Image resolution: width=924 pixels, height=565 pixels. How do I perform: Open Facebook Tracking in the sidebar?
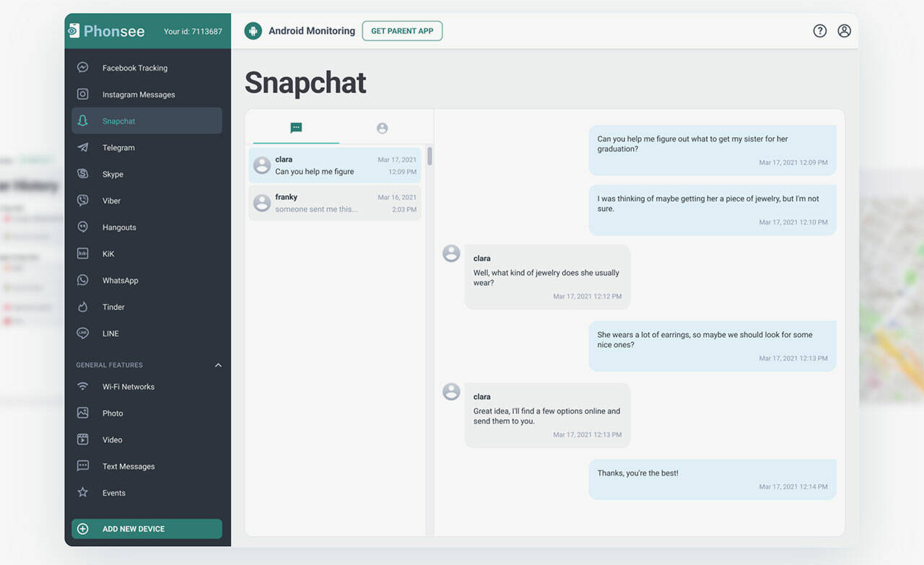pos(135,68)
